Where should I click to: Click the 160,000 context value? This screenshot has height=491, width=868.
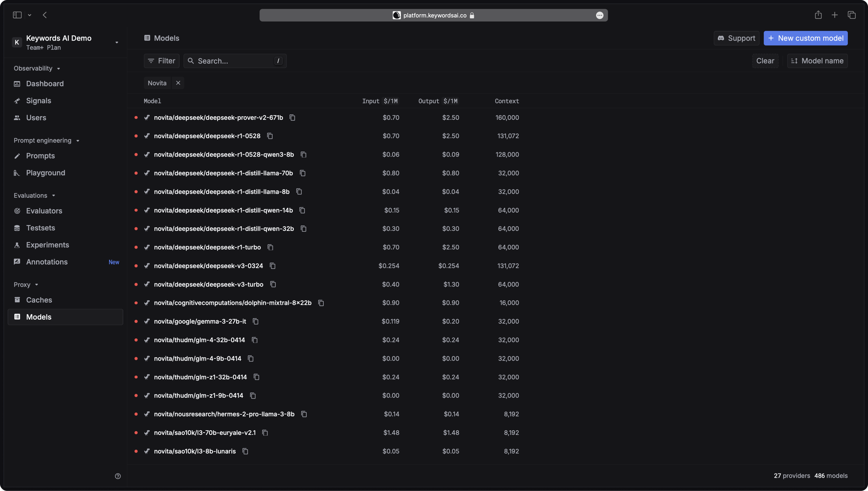click(x=507, y=117)
